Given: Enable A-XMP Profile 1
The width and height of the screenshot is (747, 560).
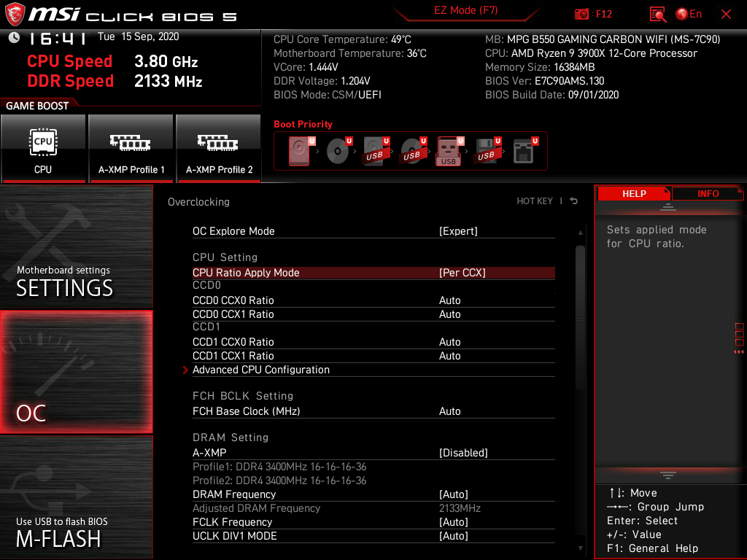Looking at the screenshot, I should (131, 148).
